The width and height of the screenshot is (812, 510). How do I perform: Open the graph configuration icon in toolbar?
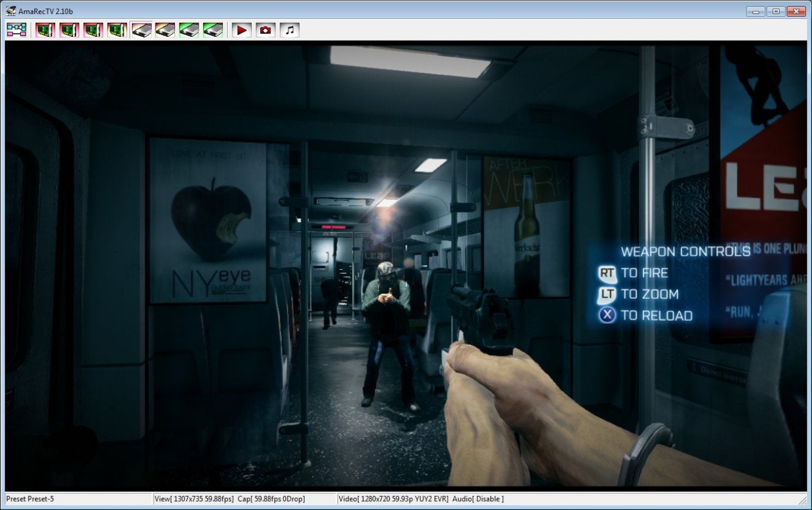(x=16, y=30)
